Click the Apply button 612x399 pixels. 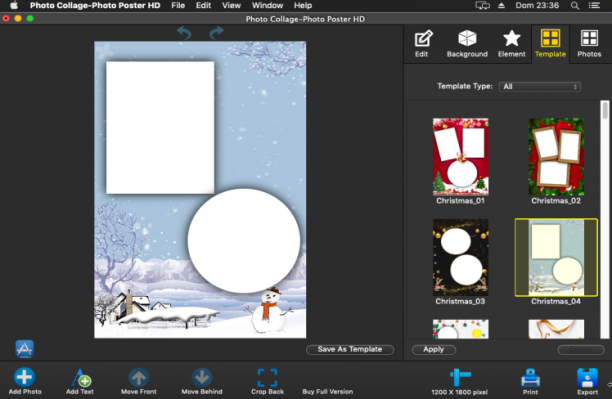(434, 349)
